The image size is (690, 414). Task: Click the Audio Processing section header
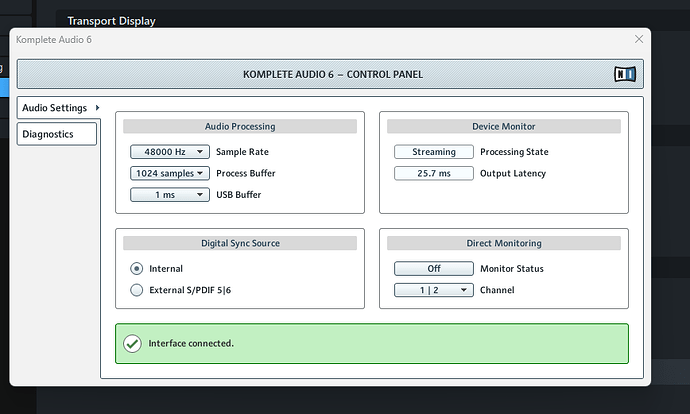pyautogui.click(x=240, y=126)
